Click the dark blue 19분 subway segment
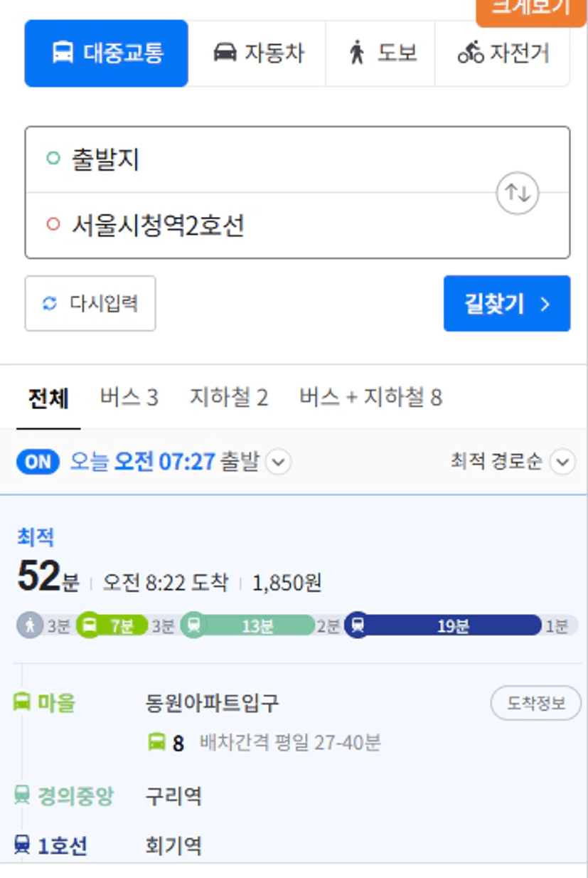Image resolution: width=588 pixels, height=878 pixels. pyautogui.click(x=443, y=625)
